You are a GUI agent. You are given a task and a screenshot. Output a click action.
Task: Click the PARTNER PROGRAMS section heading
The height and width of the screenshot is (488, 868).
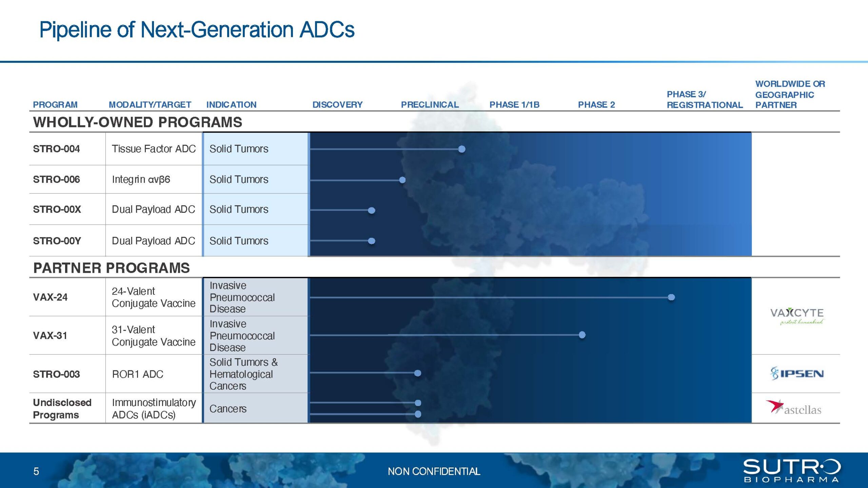click(112, 268)
